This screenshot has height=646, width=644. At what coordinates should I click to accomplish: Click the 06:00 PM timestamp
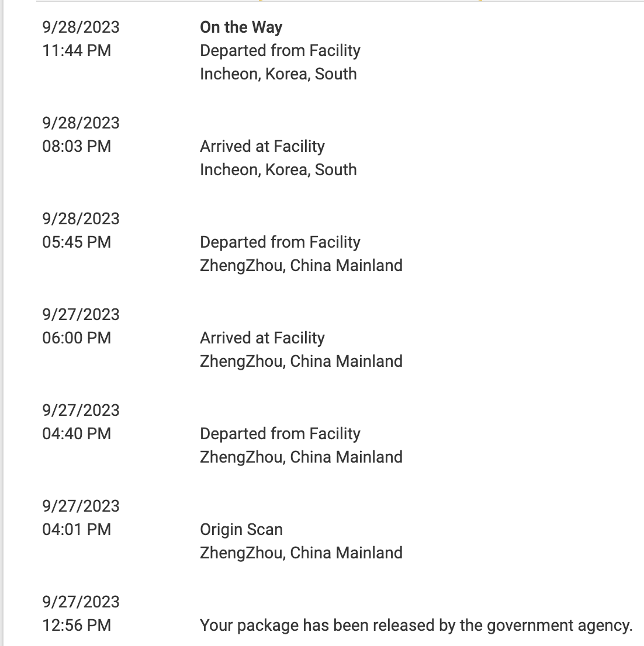click(77, 338)
